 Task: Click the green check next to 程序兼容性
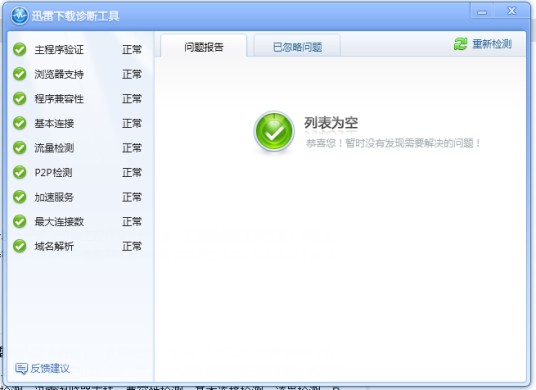pos(19,99)
